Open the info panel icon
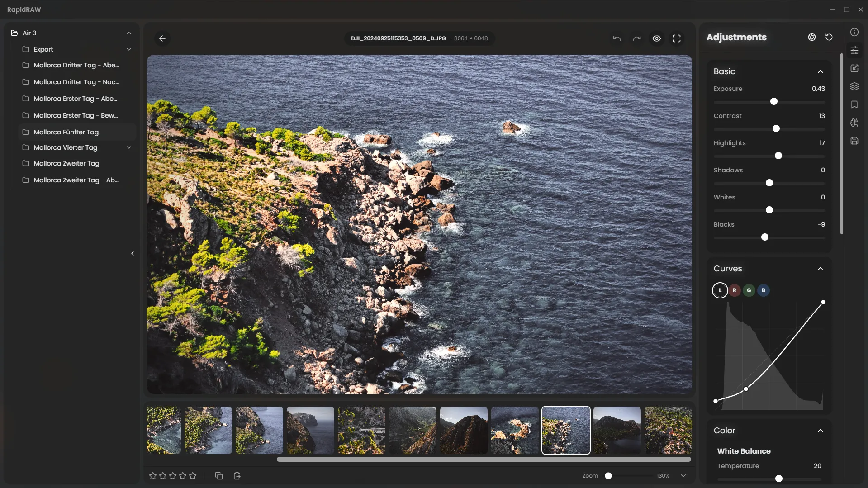Image resolution: width=868 pixels, height=488 pixels. [x=854, y=32]
